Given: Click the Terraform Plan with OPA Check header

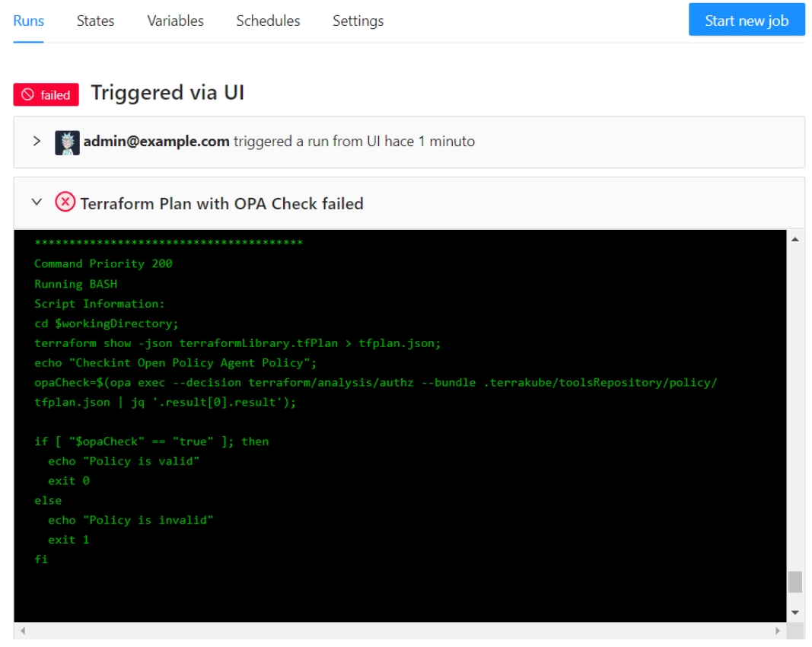Looking at the screenshot, I should 221,203.
